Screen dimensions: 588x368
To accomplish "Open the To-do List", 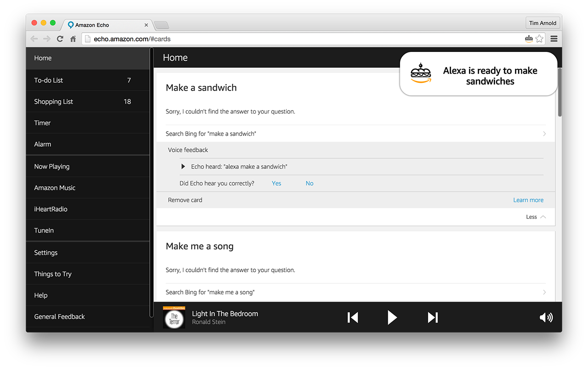I will [88, 80].
